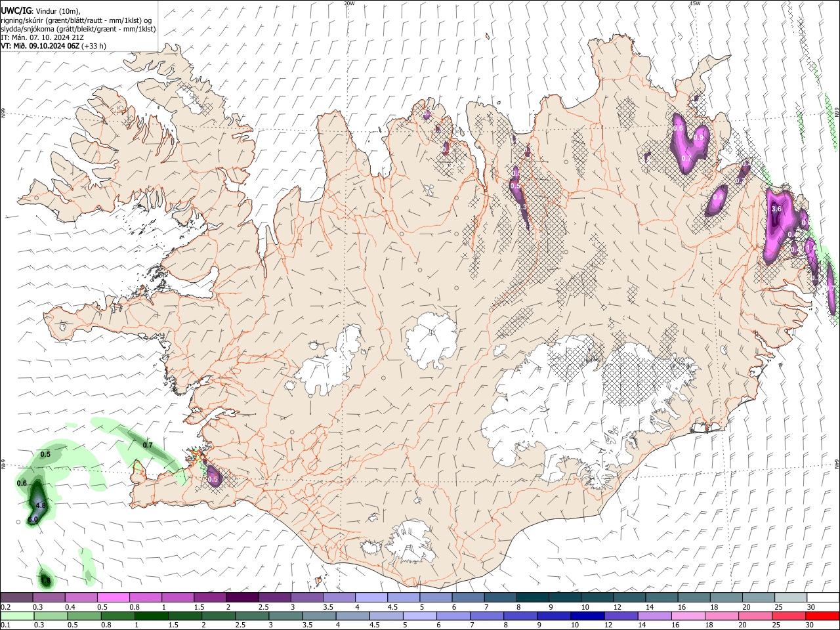This screenshot has width=840, height=630.
Task: Click the top-row legend swatch starting at 18
Action: pos(726,597)
